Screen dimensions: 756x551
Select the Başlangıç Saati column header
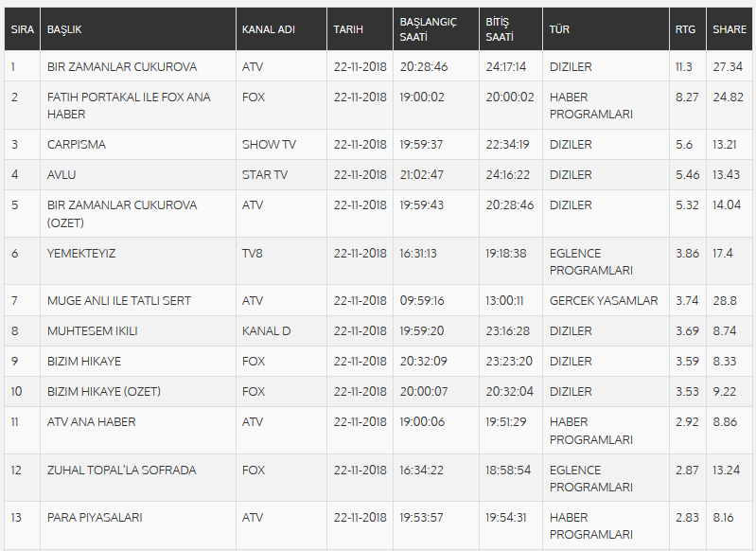click(427, 29)
